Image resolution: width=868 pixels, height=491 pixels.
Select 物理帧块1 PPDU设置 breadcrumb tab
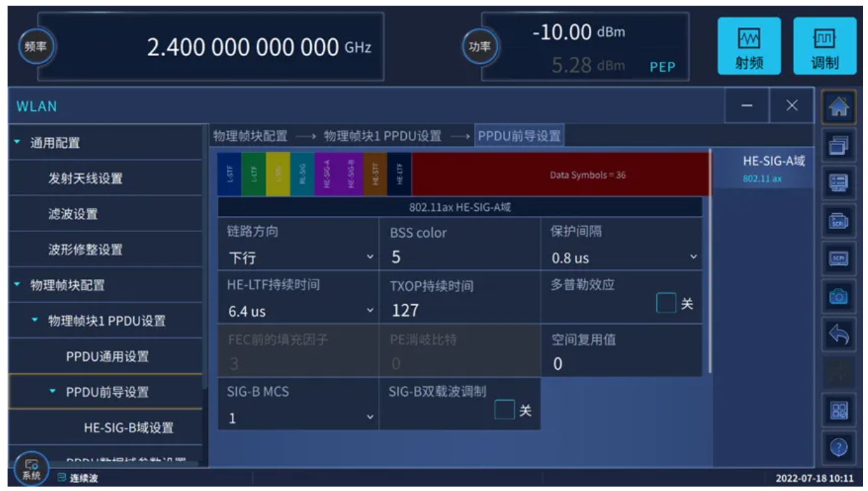pyautogui.click(x=382, y=136)
